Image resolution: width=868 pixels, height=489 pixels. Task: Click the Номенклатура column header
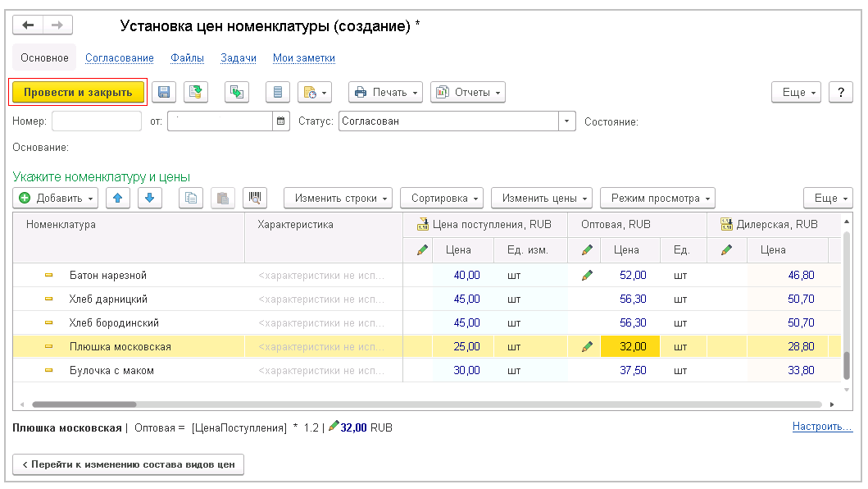point(129,238)
